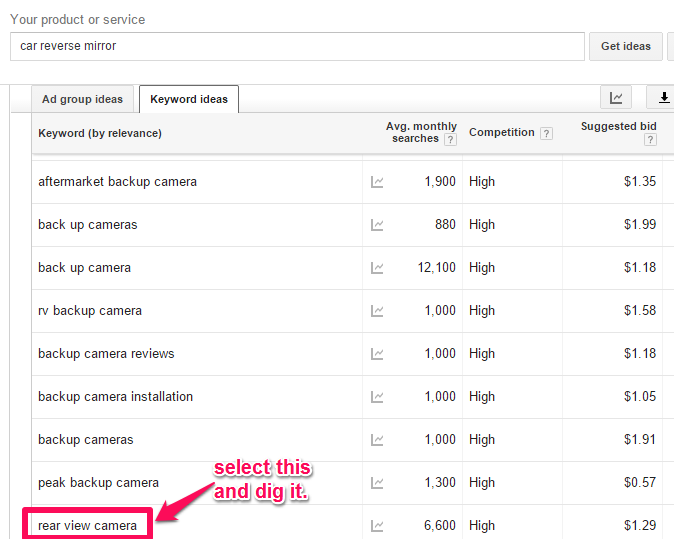Click the backup cameras keyword row
Image resolution: width=674 pixels, height=539 pixels.
tap(86, 440)
